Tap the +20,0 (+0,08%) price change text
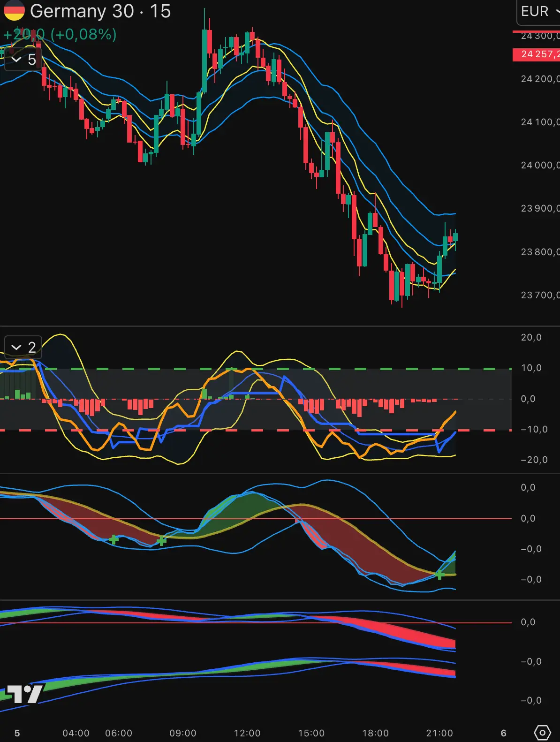Screen dimensions: 560x742 click(x=60, y=34)
